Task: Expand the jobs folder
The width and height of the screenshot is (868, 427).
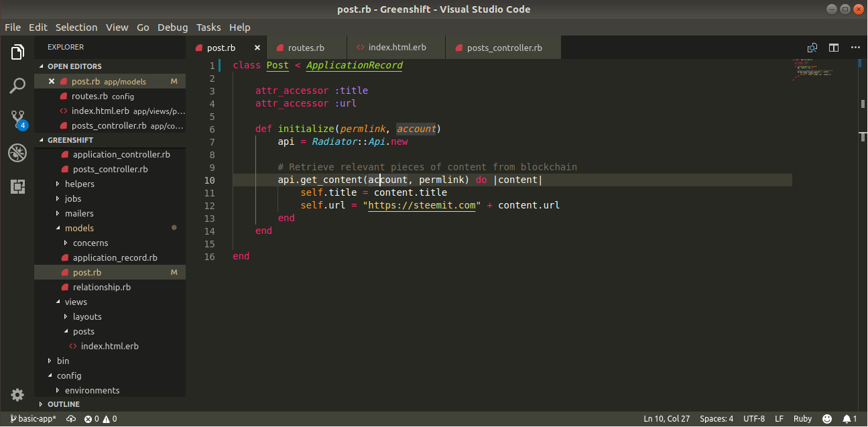Action: [x=58, y=198]
